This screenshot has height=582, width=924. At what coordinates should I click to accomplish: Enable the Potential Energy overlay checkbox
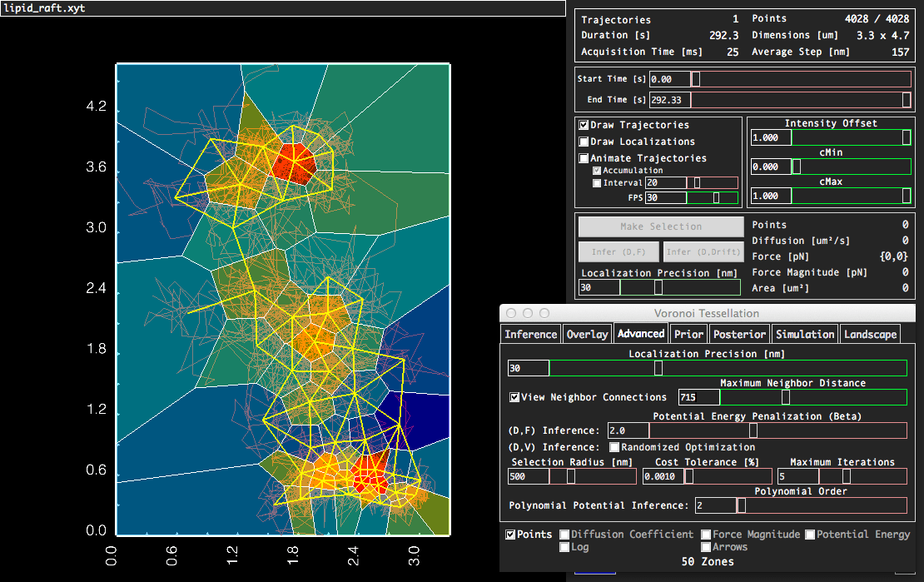810,535
